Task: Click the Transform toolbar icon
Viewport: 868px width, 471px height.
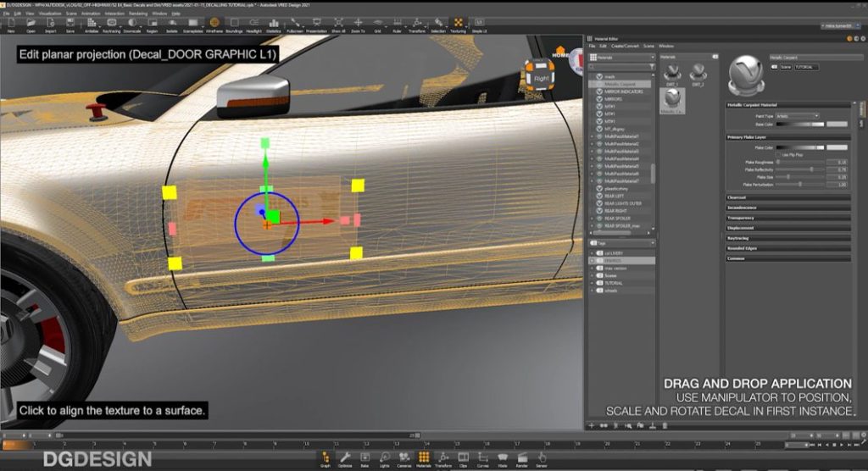Action: pos(417,25)
